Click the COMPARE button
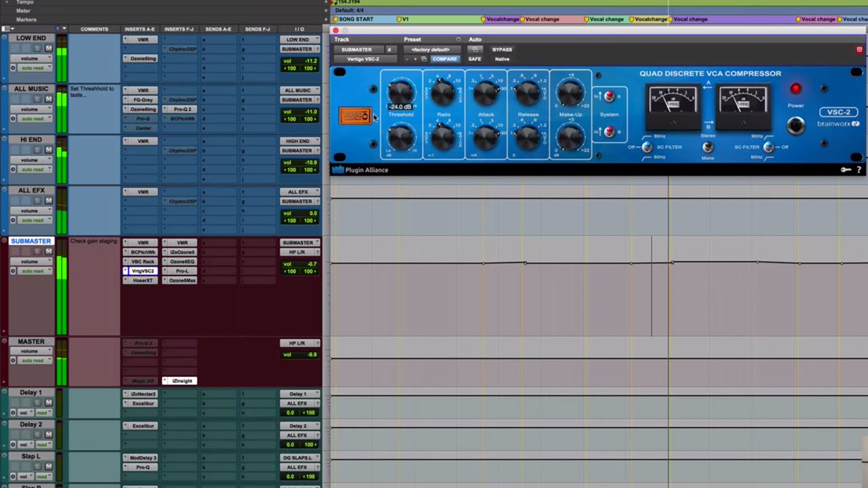This screenshot has height=488, width=868. 444,59
